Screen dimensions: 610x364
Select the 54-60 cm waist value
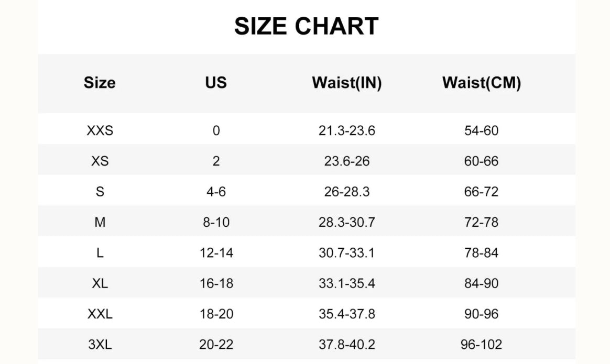[x=481, y=130]
